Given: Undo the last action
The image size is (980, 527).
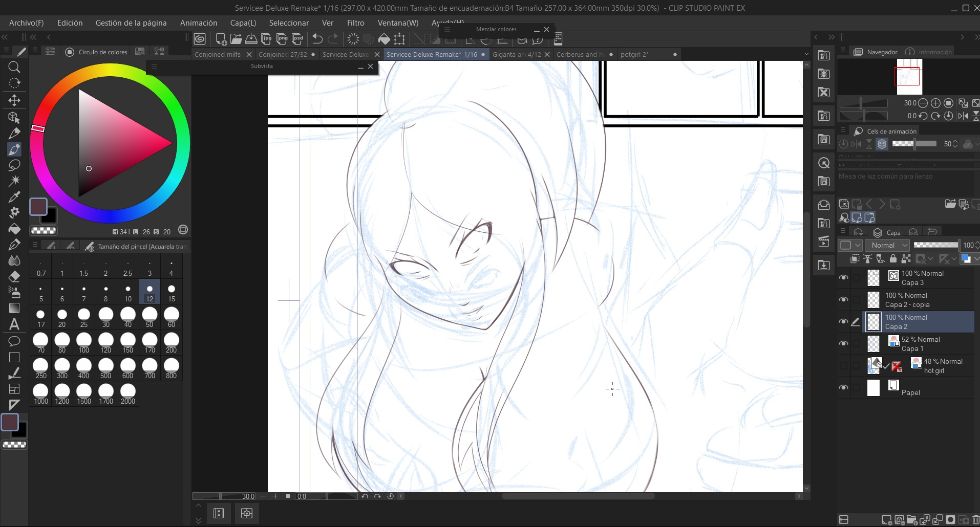Looking at the screenshot, I should click(317, 39).
